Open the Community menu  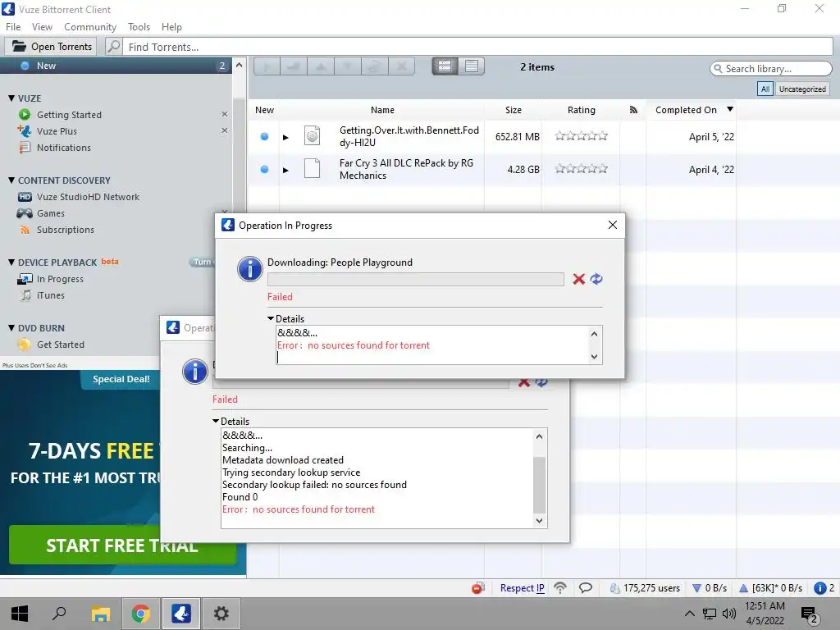pyautogui.click(x=90, y=27)
